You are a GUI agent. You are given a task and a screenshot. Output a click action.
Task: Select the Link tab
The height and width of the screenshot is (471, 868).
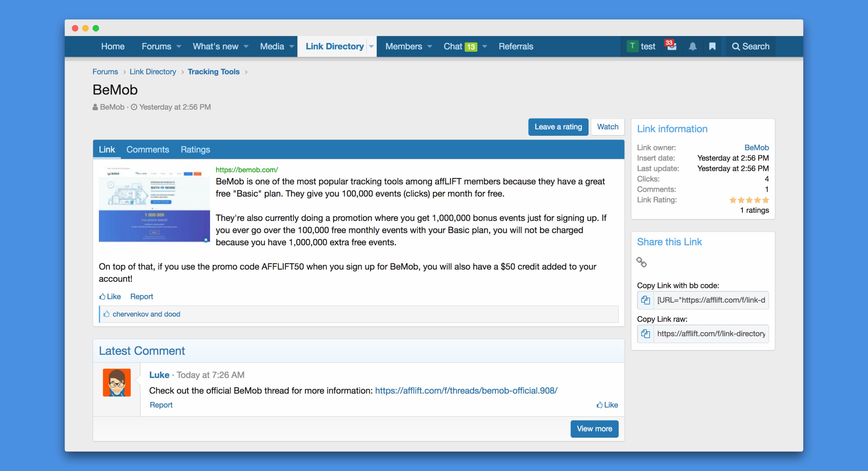(107, 150)
